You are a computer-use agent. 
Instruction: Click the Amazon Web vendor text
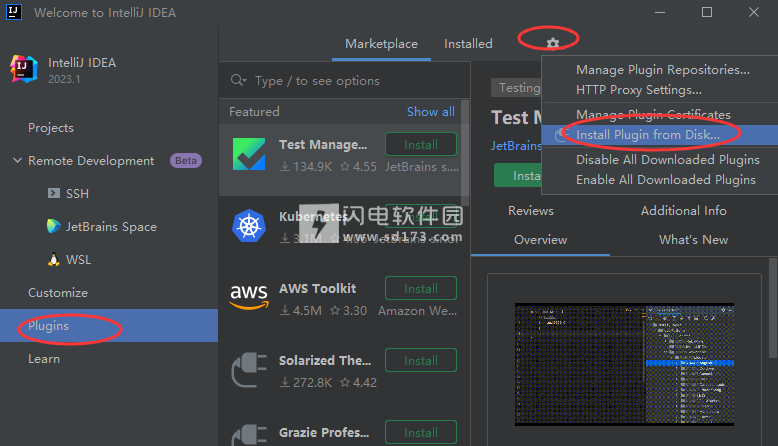[x=417, y=311]
